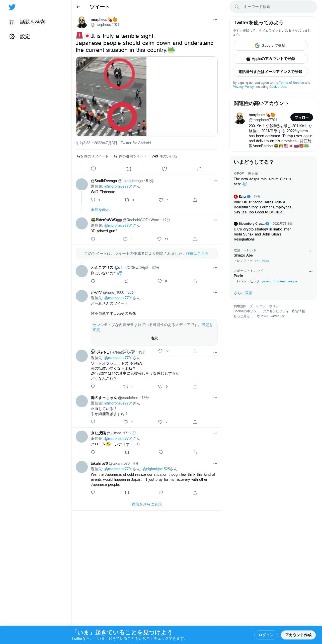Expand replies with 返信を表示
The width and height of the screenshot is (322, 644).
[100, 210]
